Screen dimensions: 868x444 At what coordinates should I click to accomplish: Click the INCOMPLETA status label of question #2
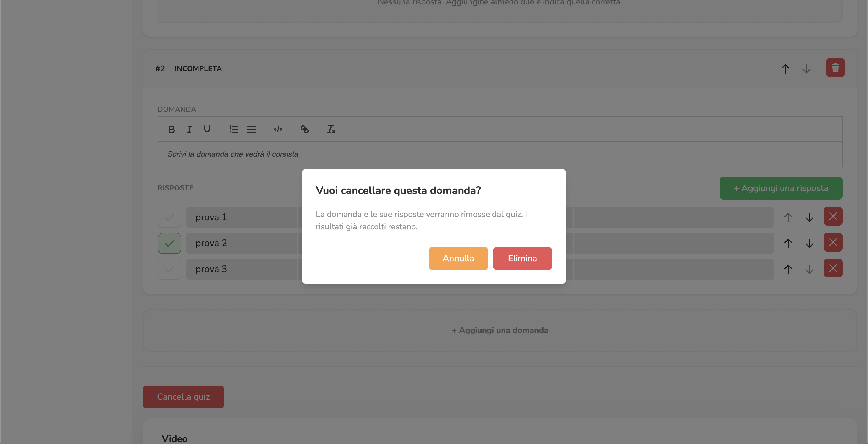198,69
